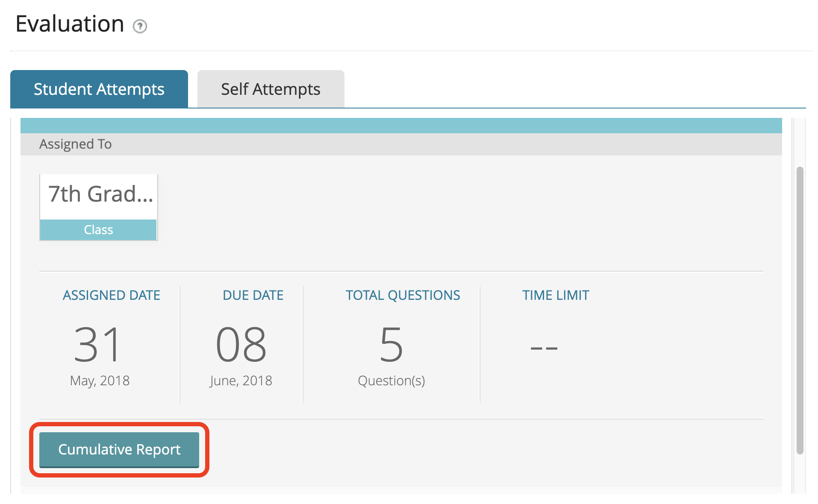Switch to the Student Attempts tab

[99, 89]
